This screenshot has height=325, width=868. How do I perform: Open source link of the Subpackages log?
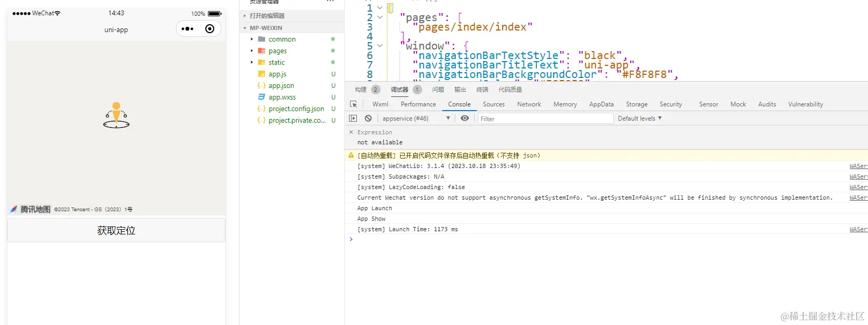click(859, 176)
